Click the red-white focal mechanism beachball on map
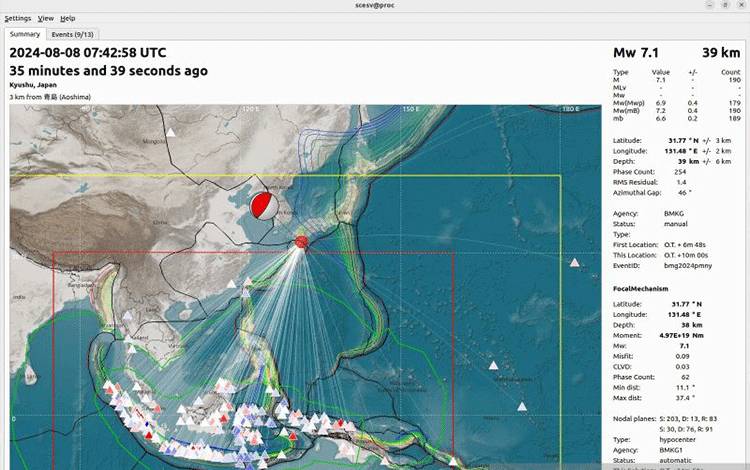Viewport: 750px width, 470px height. click(264, 206)
